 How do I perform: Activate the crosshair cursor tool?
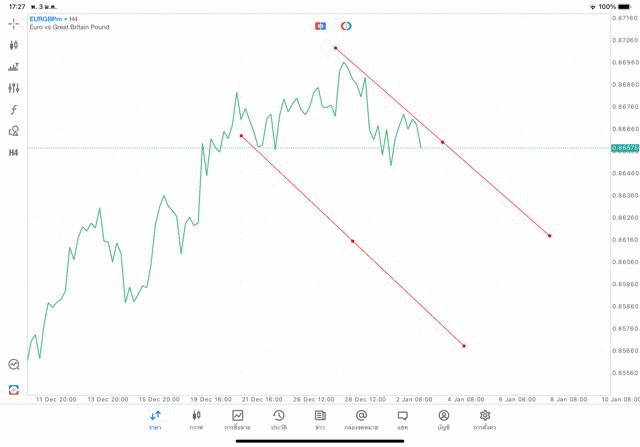tap(14, 23)
